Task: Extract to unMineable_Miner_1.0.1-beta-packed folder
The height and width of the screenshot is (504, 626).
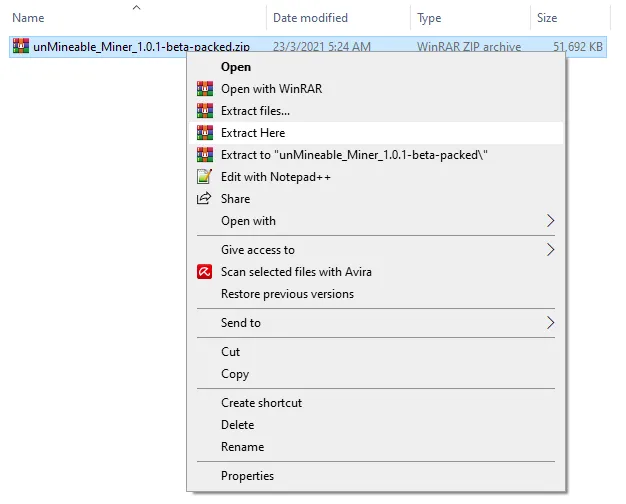Action: tap(376, 155)
